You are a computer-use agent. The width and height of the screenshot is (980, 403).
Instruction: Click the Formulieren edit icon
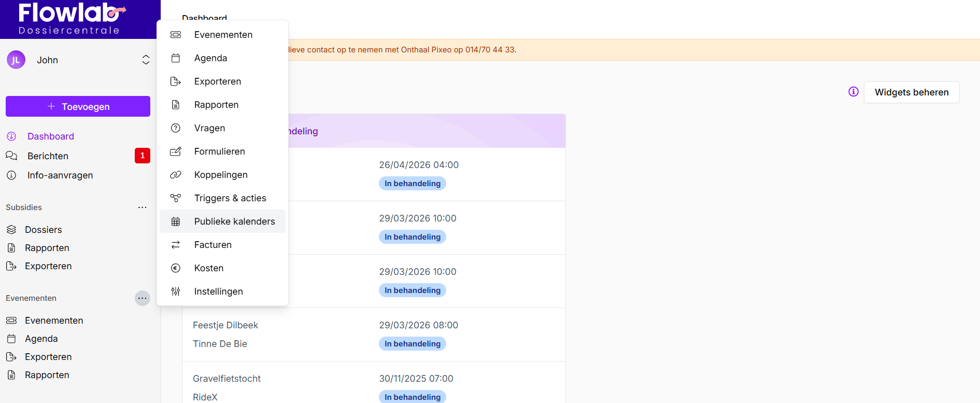[176, 151]
